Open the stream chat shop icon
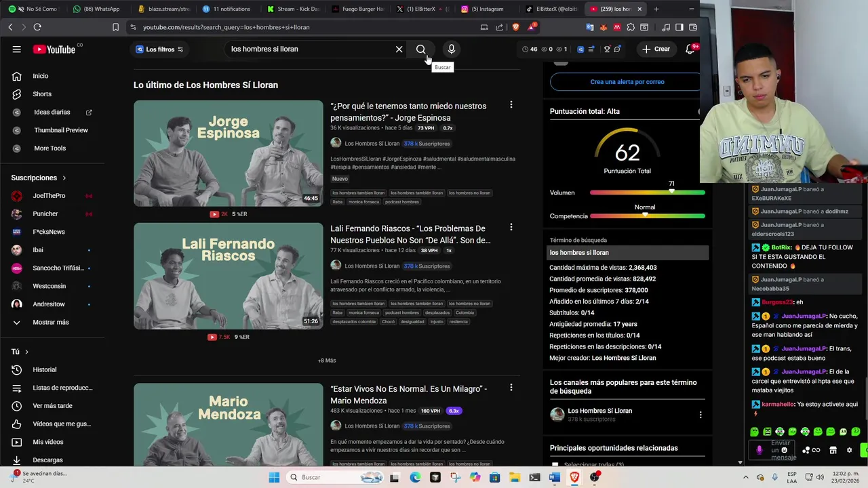868x488 pixels. 833,450
